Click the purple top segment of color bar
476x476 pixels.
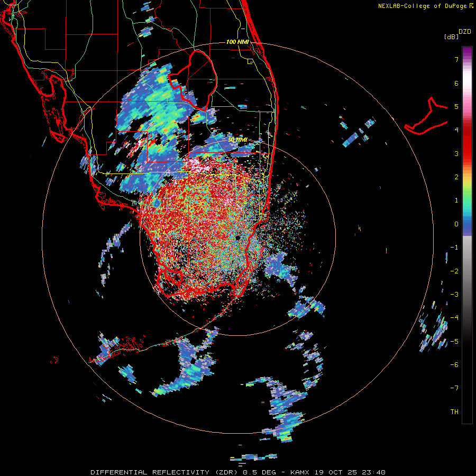467,52
